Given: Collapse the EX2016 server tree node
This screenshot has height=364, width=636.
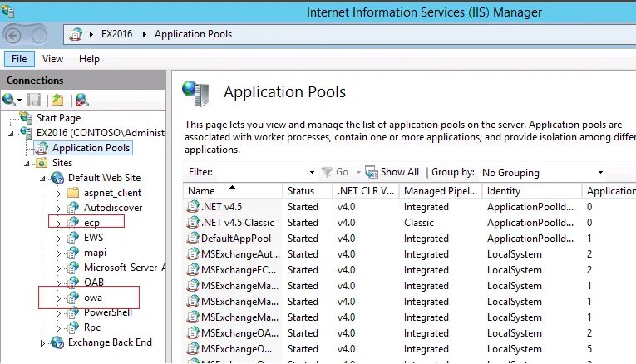Looking at the screenshot, I should pos(11,133).
